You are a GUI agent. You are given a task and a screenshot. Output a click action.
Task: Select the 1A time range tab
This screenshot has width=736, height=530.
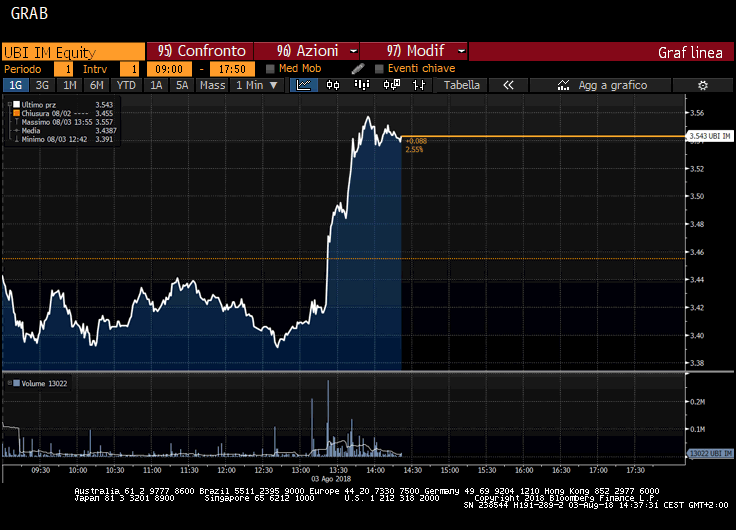(156, 85)
